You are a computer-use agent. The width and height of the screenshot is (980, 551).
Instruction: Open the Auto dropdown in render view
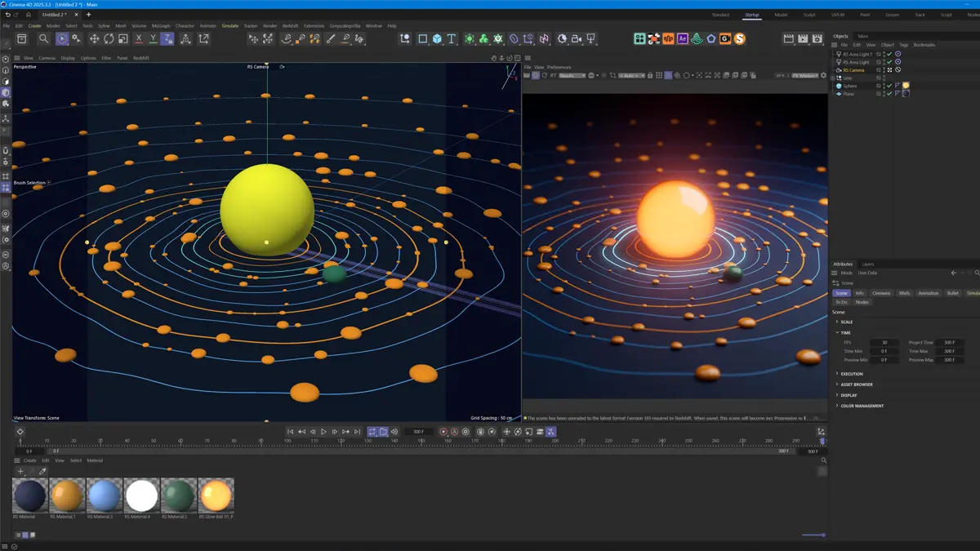632,75
